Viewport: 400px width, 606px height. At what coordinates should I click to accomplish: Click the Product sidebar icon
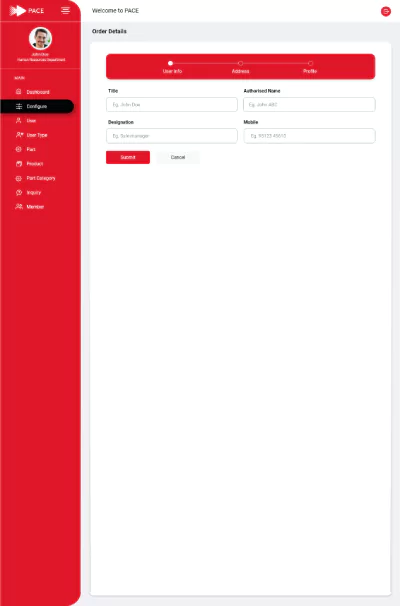click(19, 163)
